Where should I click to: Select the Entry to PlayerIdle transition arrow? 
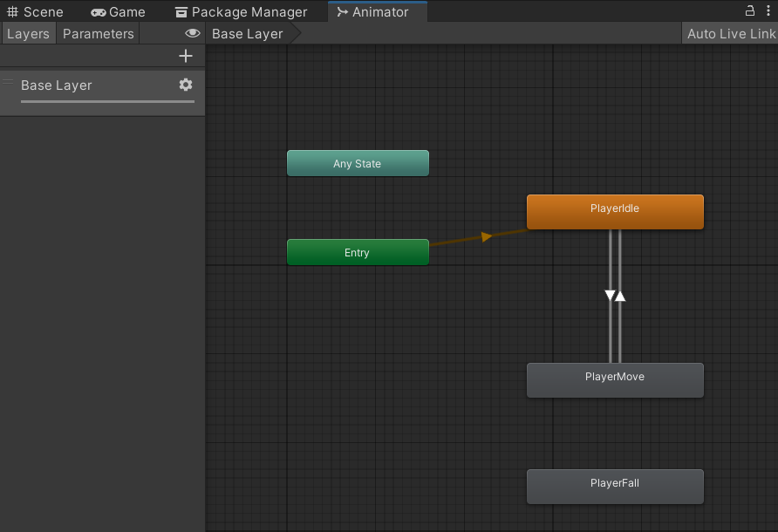pos(486,236)
